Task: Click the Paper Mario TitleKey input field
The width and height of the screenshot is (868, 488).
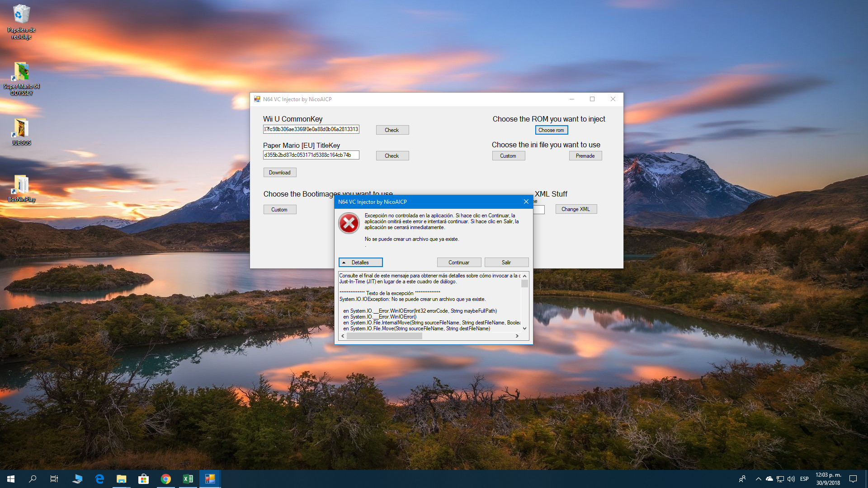Action: click(311, 155)
